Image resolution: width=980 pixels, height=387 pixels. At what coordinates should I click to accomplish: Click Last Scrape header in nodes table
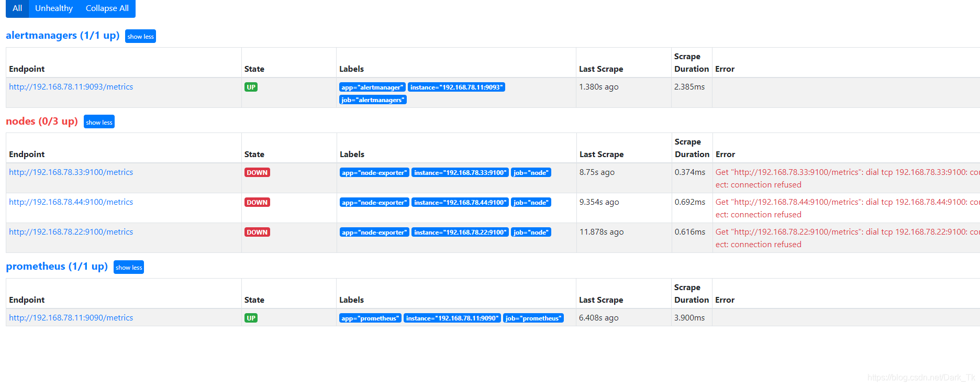pos(602,154)
